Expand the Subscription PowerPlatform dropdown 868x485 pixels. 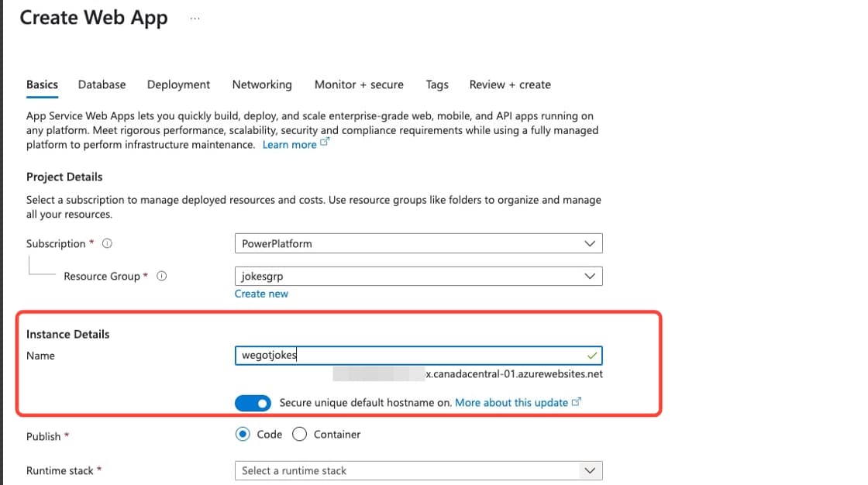418,243
